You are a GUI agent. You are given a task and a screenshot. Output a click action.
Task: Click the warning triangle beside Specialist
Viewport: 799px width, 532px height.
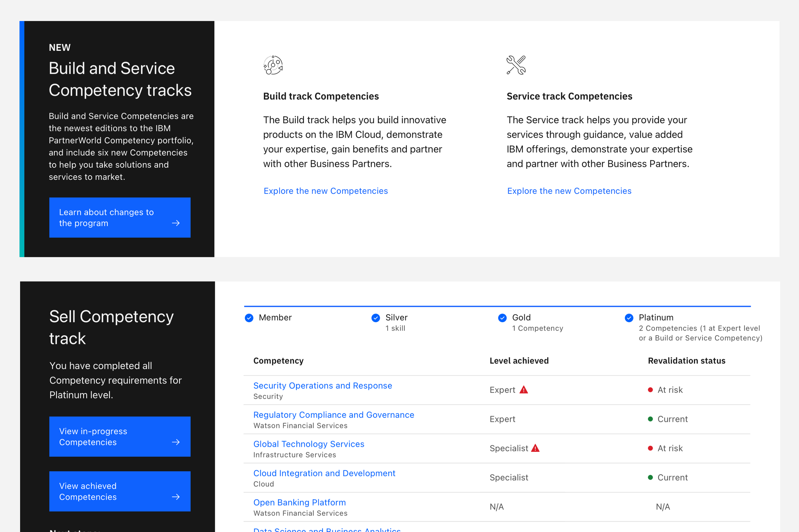click(x=536, y=448)
